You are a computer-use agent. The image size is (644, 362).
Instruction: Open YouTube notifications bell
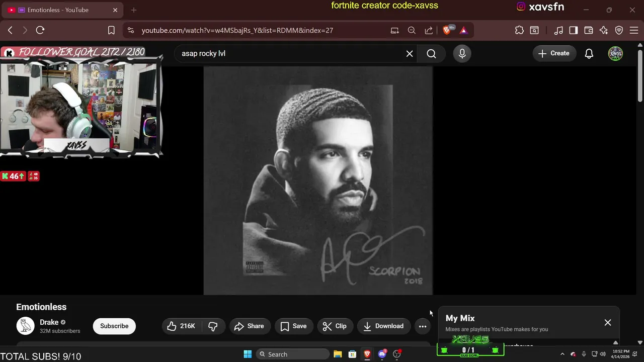tap(589, 53)
